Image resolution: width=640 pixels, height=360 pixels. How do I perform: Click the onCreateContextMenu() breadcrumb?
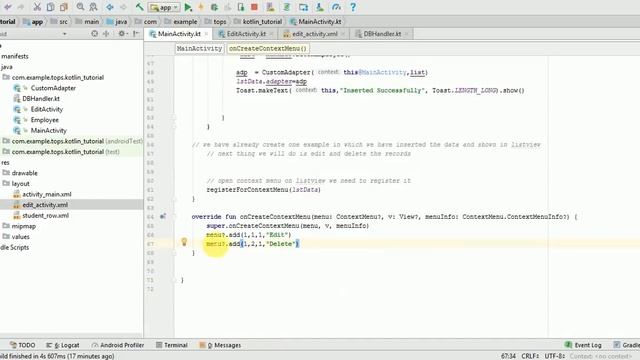click(x=267, y=49)
